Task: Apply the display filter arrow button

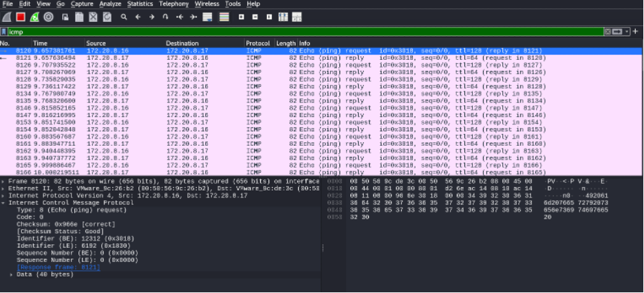Action: [x=617, y=32]
